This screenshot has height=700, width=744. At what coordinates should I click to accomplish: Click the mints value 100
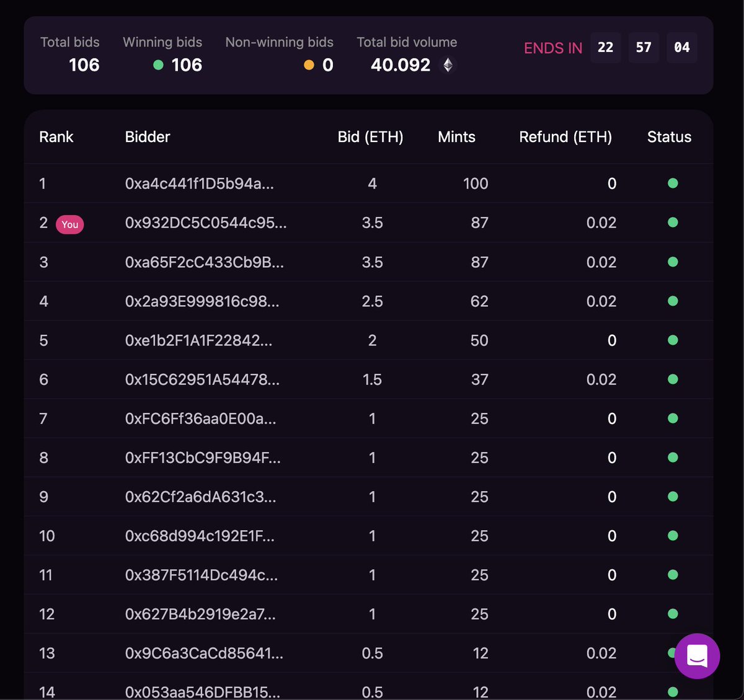click(x=476, y=184)
